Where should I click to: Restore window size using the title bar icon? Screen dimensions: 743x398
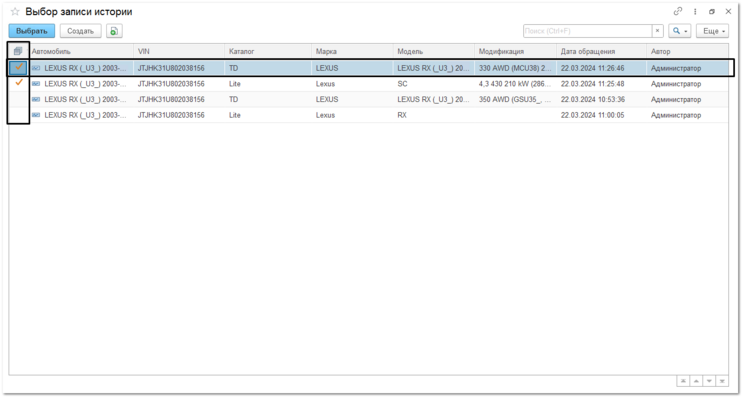tap(712, 12)
